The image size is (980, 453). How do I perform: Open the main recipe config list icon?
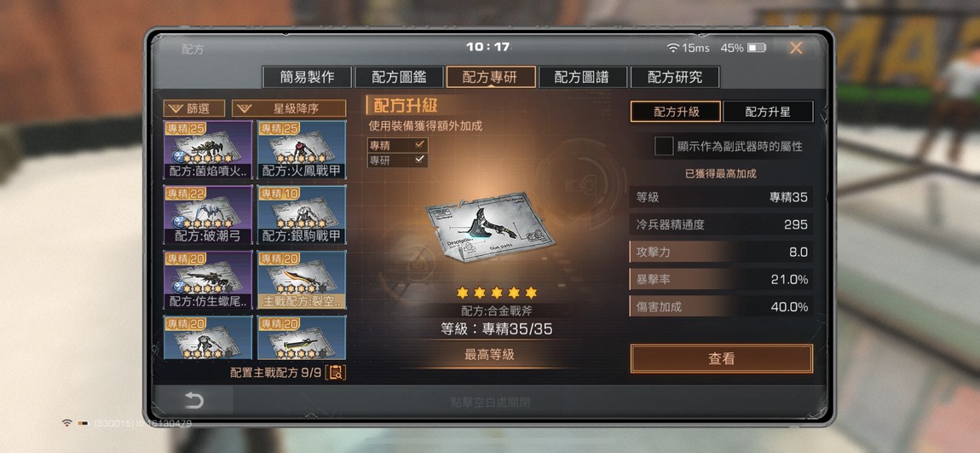click(336, 372)
